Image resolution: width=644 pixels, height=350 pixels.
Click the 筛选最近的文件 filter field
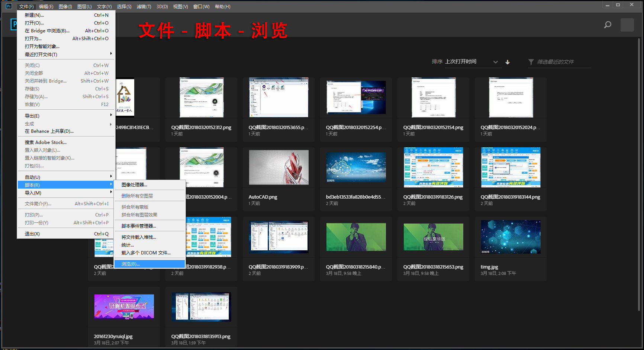coord(558,62)
